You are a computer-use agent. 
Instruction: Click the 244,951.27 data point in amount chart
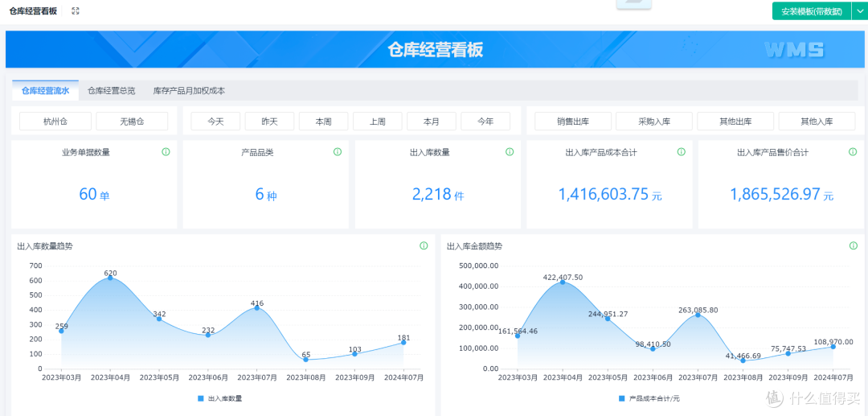point(608,319)
